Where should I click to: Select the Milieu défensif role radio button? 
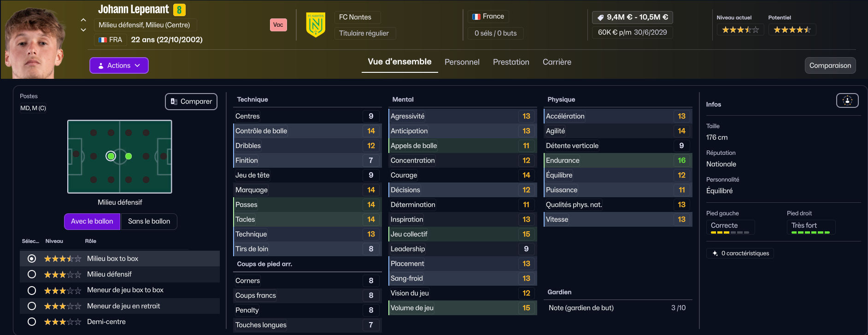tap(32, 274)
